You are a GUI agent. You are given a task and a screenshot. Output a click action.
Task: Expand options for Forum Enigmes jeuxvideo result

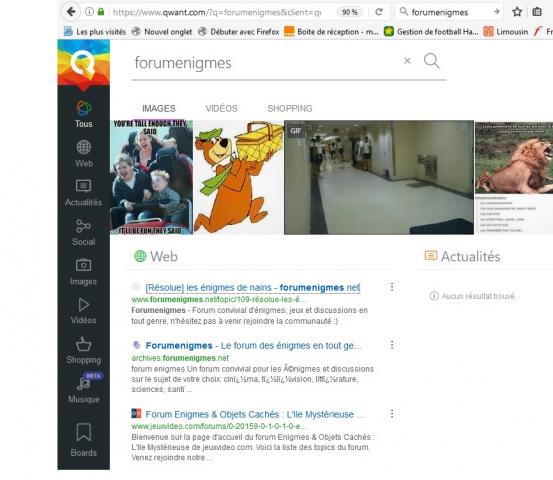click(x=392, y=414)
